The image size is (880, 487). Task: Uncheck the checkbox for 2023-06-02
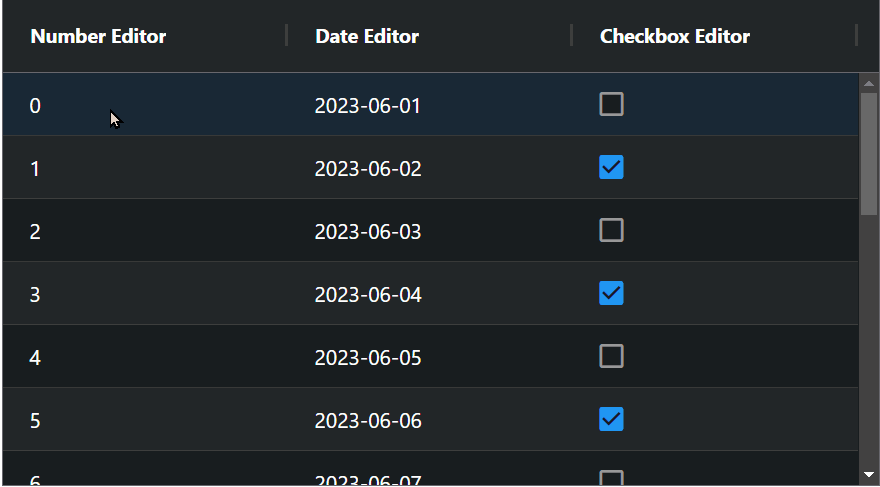click(x=611, y=167)
